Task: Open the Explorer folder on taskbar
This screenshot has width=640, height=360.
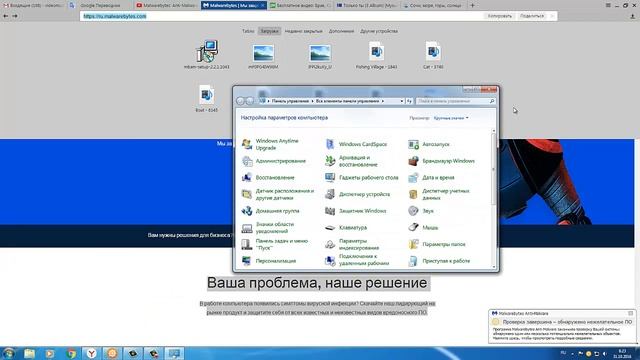Action: 29,353
